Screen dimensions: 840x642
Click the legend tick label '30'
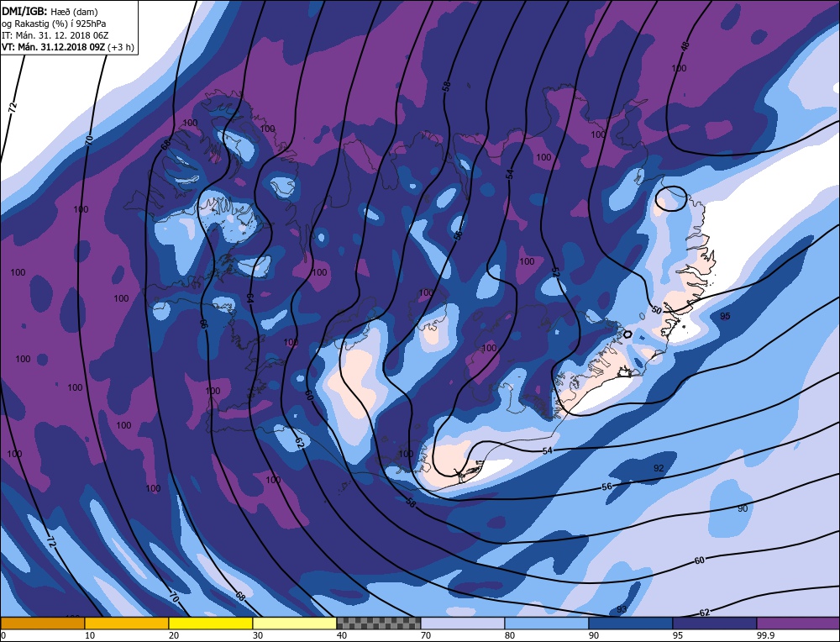click(257, 635)
